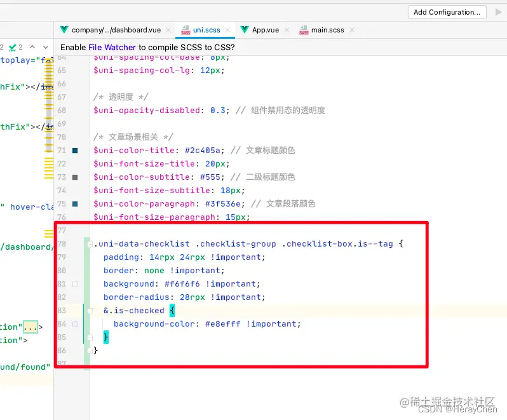The image size is (507, 420).
Task: Switch to the uni.scss tab
Action: tap(206, 30)
